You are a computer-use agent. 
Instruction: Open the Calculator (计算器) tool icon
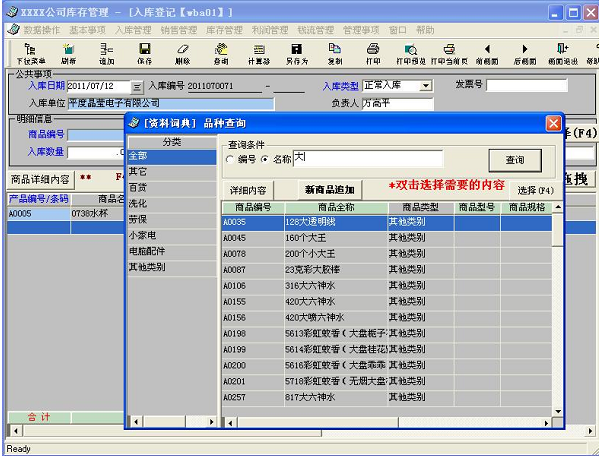(259, 49)
